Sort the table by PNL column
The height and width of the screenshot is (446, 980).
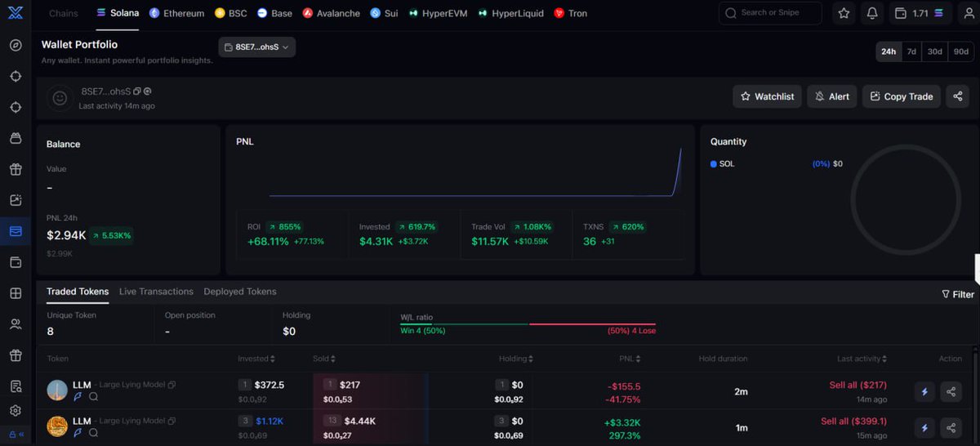pyautogui.click(x=630, y=359)
